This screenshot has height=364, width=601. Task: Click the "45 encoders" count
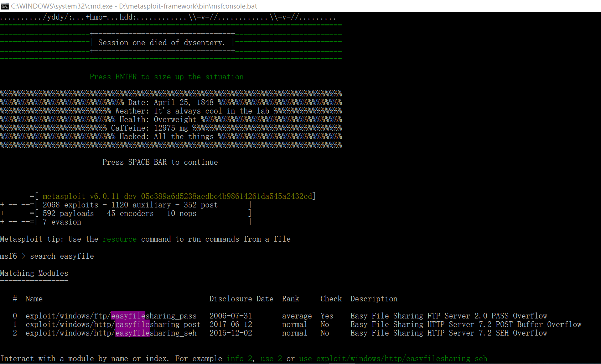coord(130,213)
